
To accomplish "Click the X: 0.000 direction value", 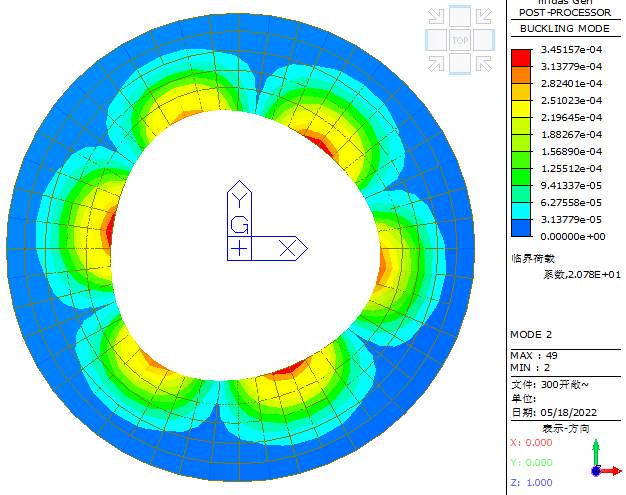I will pyautogui.click(x=531, y=442).
